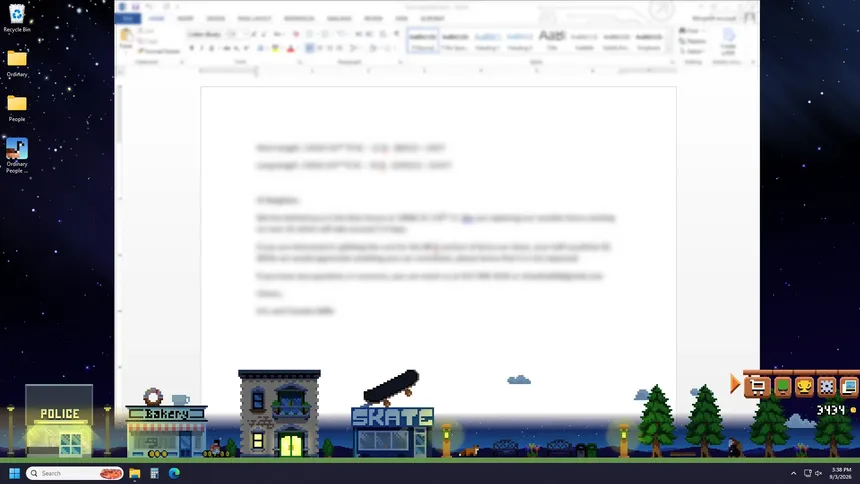
Task: Click the Save icon in Quick Access toolbar
Action: (x=135, y=7)
